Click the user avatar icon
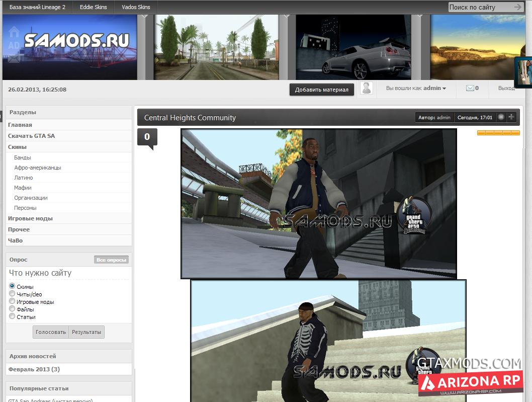This screenshot has width=532, height=402. click(x=367, y=89)
